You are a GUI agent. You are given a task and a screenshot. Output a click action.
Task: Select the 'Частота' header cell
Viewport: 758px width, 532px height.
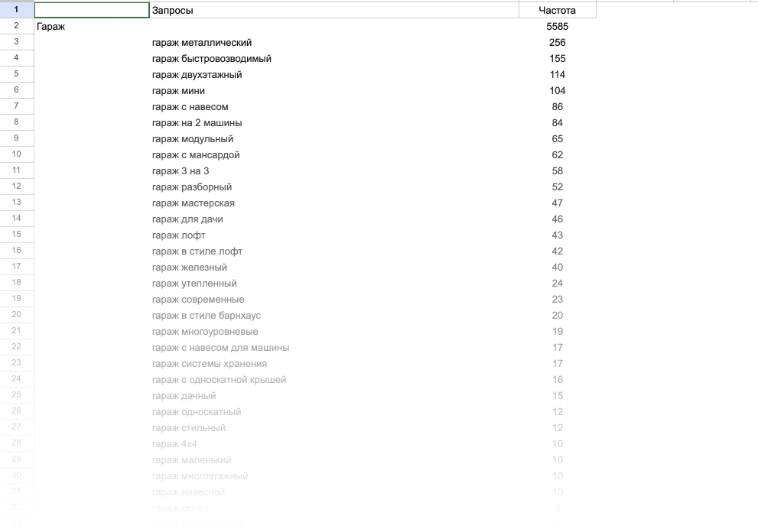(557, 11)
